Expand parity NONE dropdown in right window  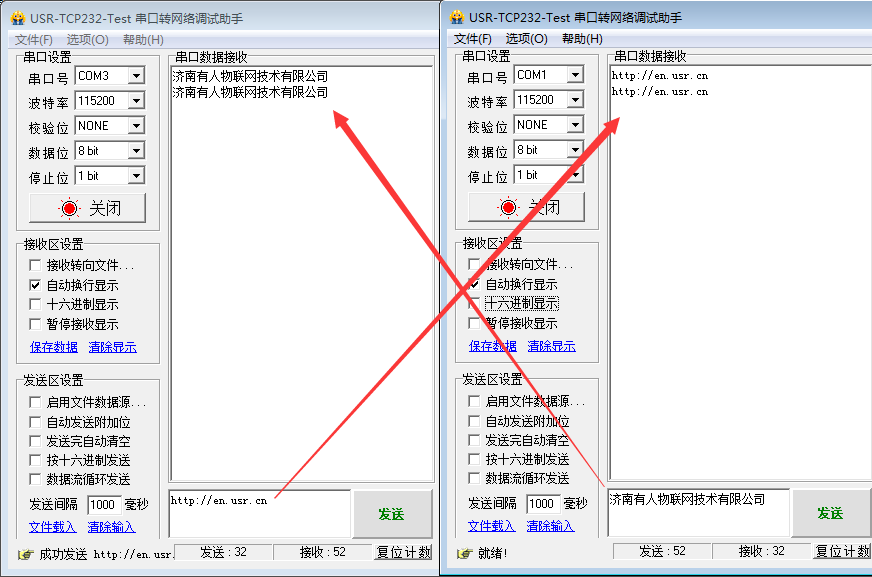click(576, 125)
